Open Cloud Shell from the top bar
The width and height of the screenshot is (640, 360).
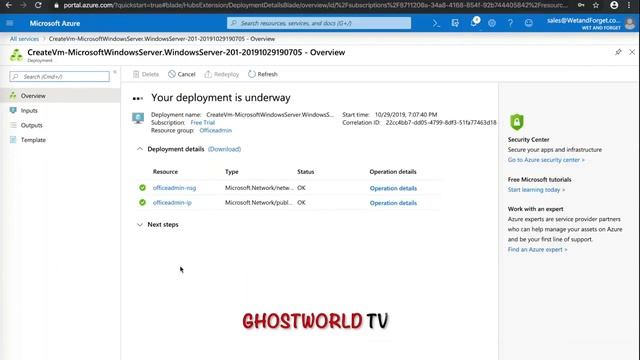click(x=436, y=23)
